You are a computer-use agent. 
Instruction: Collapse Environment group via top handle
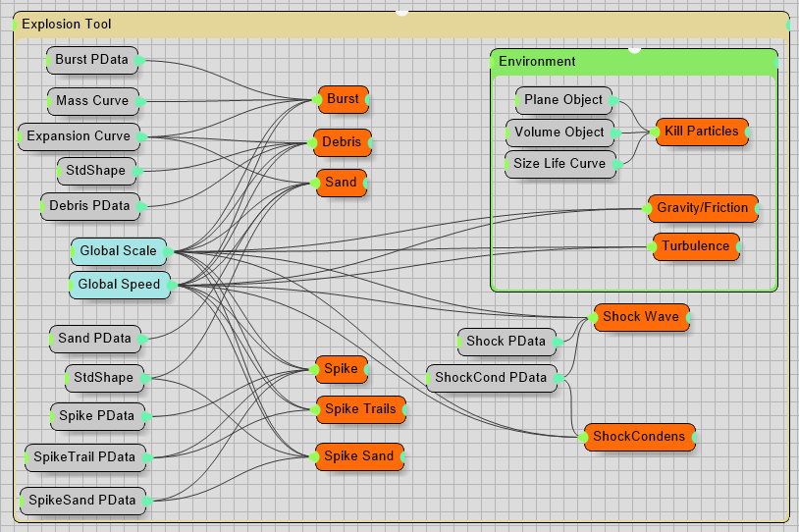[634, 48]
